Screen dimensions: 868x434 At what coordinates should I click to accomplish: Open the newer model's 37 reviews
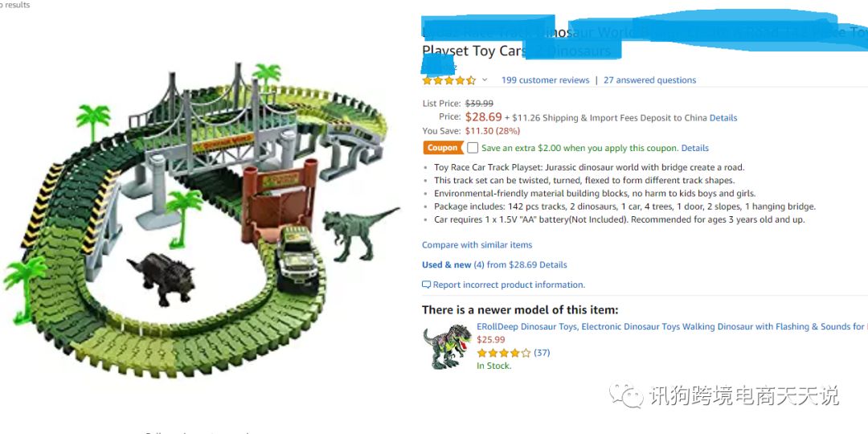[542, 353]
